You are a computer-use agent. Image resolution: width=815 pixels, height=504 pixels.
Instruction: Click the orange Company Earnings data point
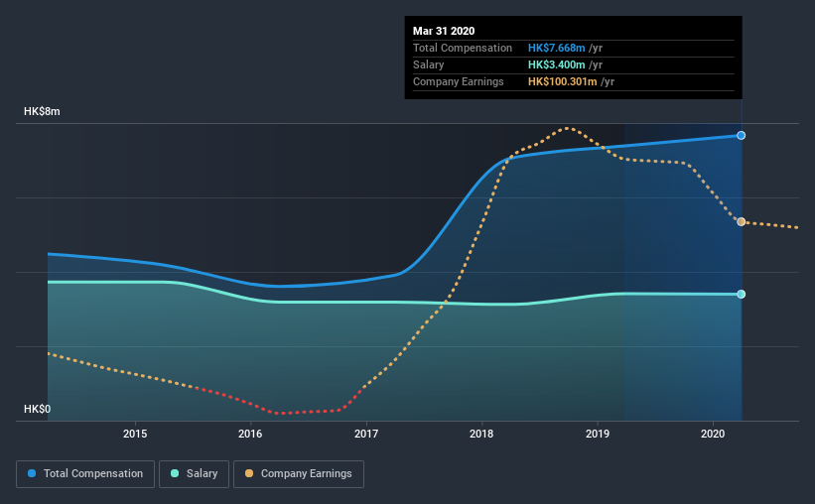[x=742, y=222]
